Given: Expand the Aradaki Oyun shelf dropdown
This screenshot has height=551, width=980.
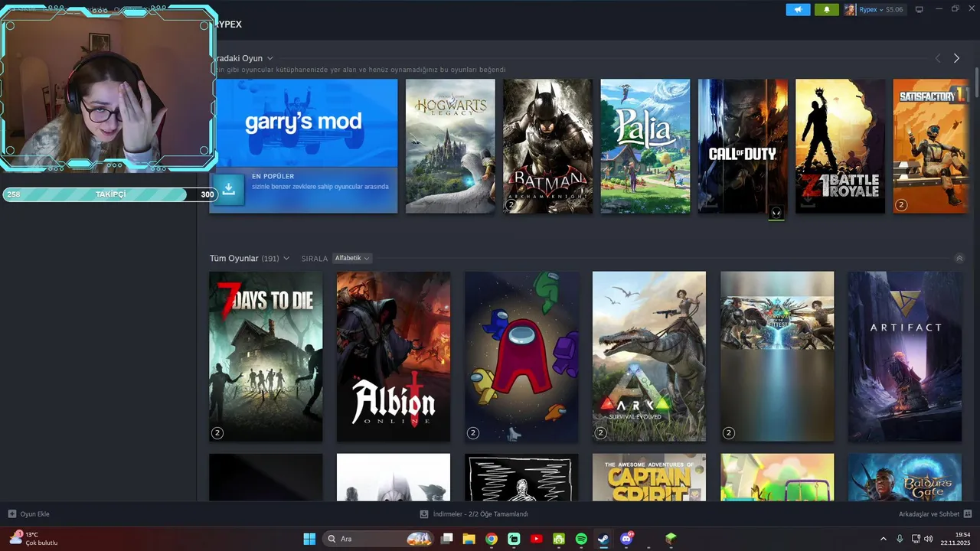Looking at the screenshot, I should 270,58.
